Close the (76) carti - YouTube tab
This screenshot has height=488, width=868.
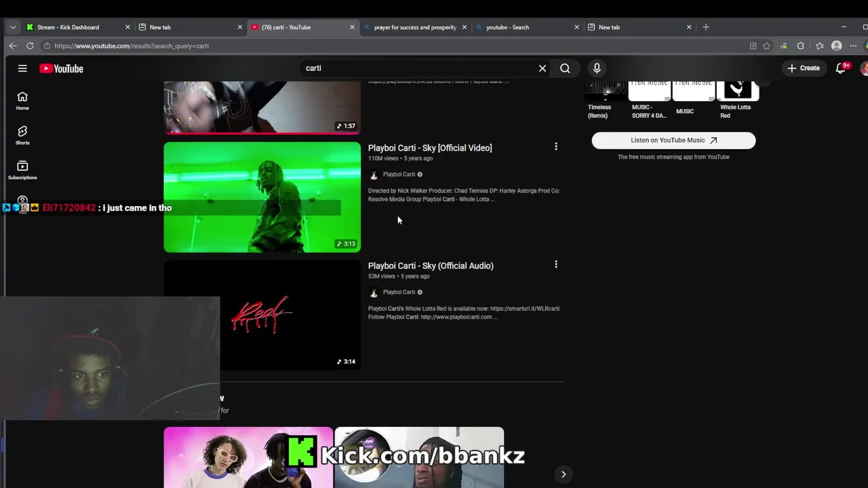352,27
